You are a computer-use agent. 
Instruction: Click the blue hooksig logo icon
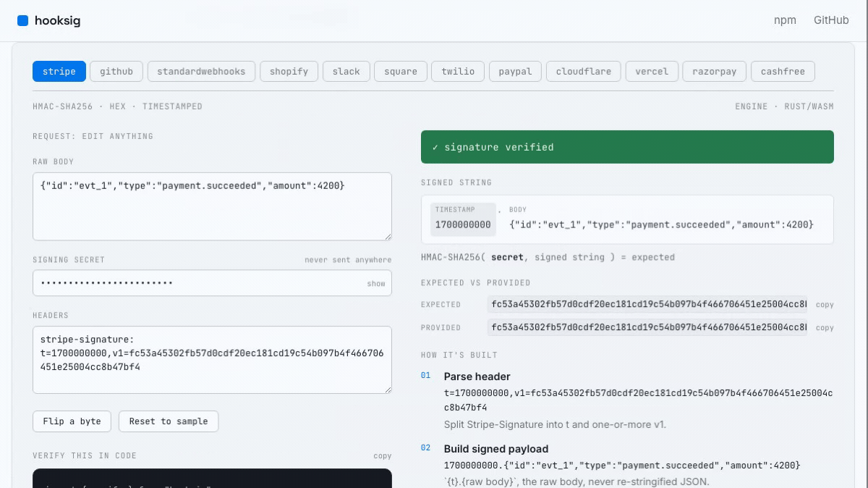point(22,21)
